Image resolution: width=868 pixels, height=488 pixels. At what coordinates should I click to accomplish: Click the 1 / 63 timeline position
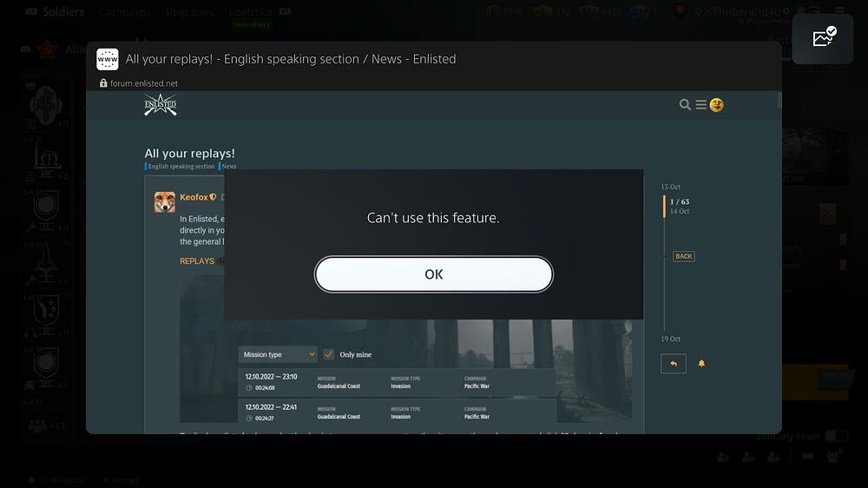coord(680,201)
